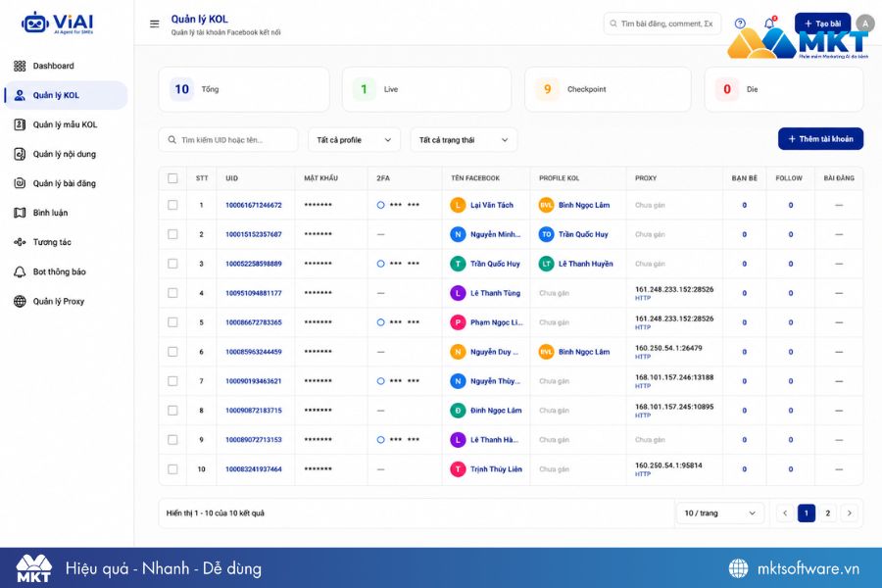Select the checkbox for Trịnh Thùy Liên row
The image size is (882, 588).
pyautogui.click(x=172, y=469)
